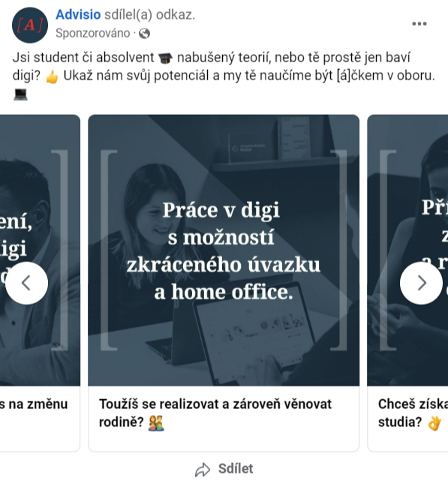Open the center carousel image about home office
This screenshot has width=448, height=484.
coord(224,251)
